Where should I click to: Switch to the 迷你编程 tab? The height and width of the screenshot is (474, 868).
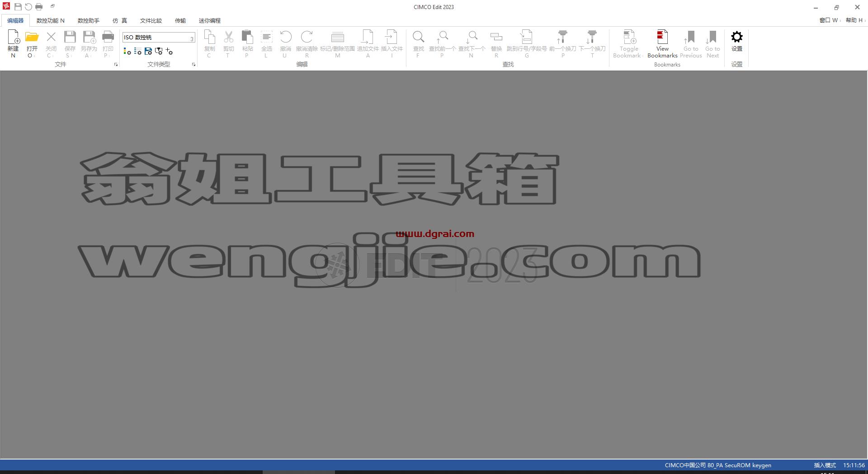pyautogui.click(x=210, y=21)
